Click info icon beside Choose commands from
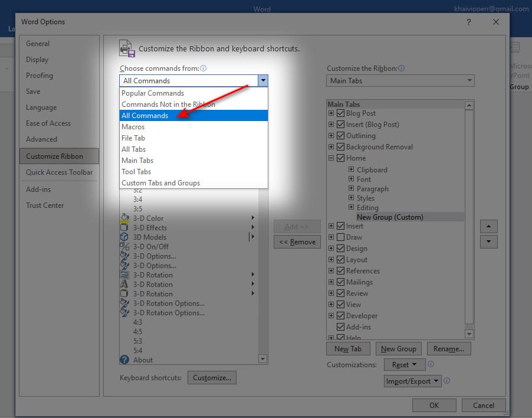Image resolution: width=532 pixels, height=418 pixels. pos(203,68)
